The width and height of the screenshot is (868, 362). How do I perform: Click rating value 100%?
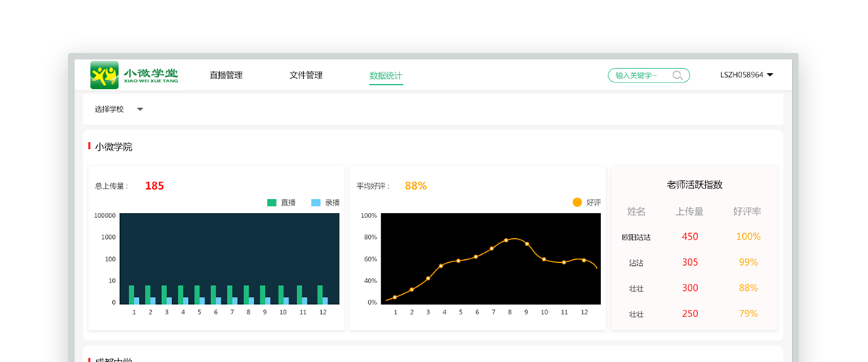(x=749, y=237)
